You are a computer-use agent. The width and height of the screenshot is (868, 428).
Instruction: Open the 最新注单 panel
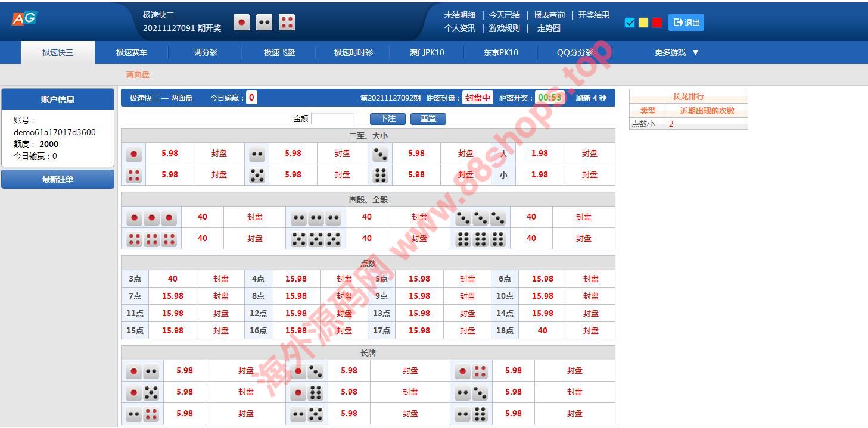point(58,179)
